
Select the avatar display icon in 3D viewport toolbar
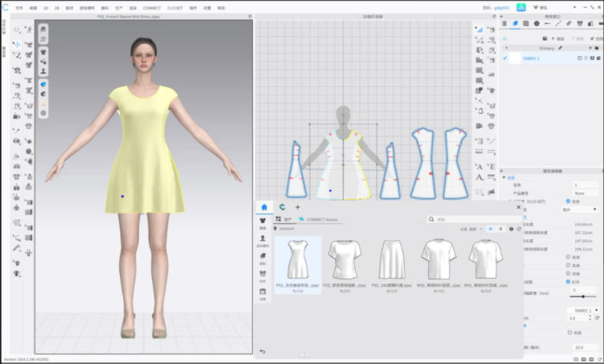click(43, 71)
